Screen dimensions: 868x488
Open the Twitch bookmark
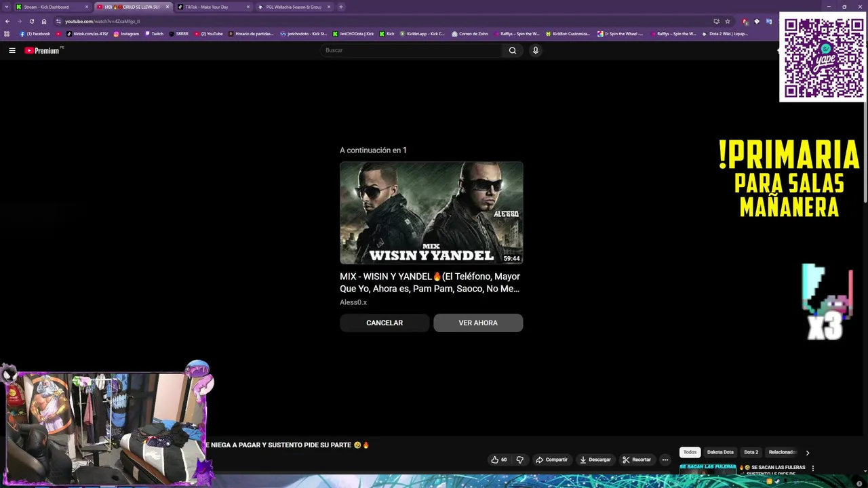click(x=154, y=34)
